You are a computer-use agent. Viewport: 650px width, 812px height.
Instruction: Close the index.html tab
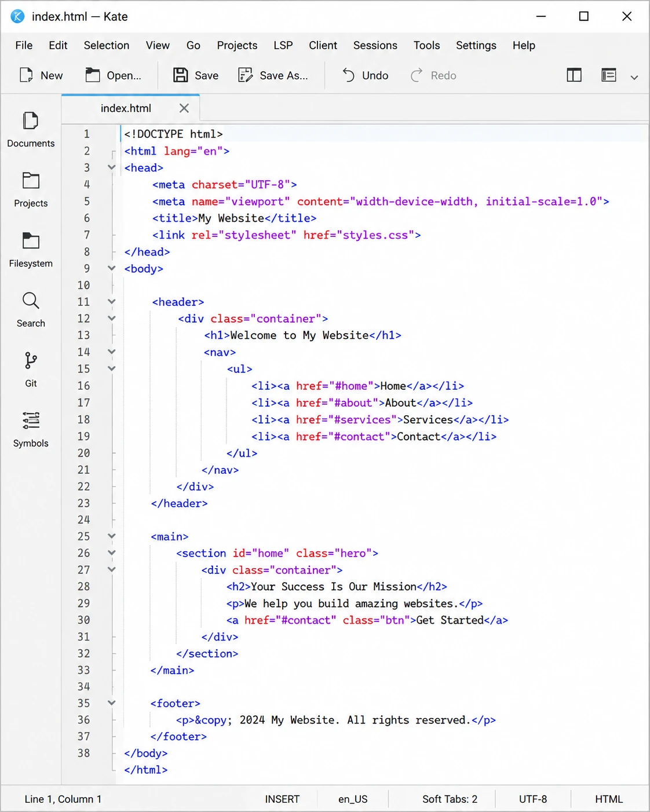184,108
